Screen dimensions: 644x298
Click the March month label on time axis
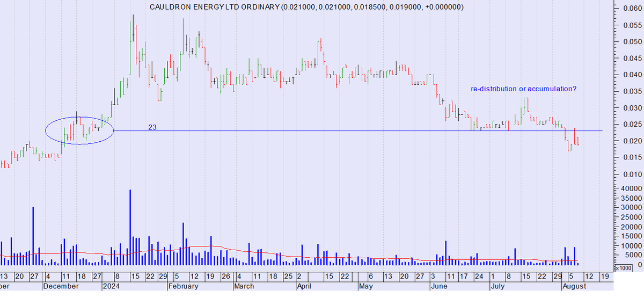244,286
